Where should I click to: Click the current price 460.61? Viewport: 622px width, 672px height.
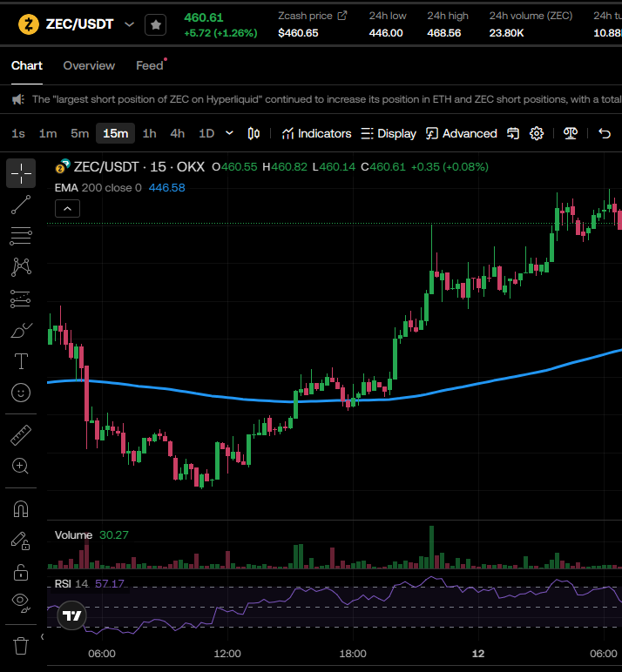[203, 17]
